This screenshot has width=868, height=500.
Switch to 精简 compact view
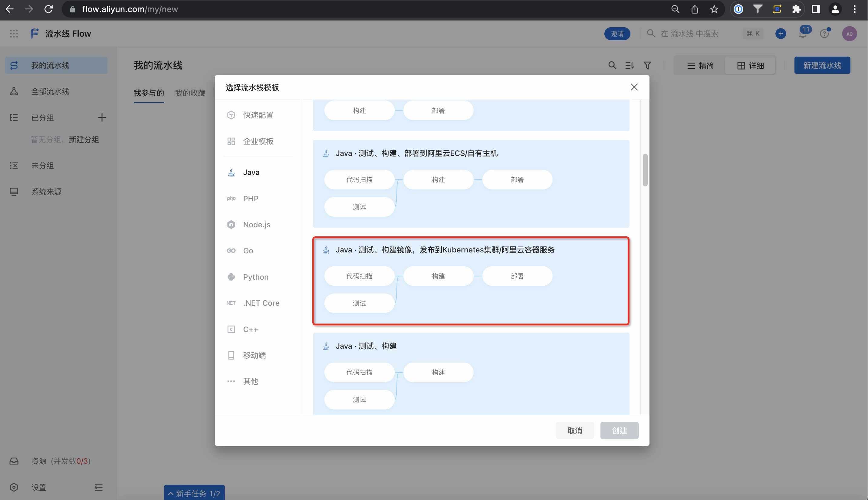click(x=700, y=66)
